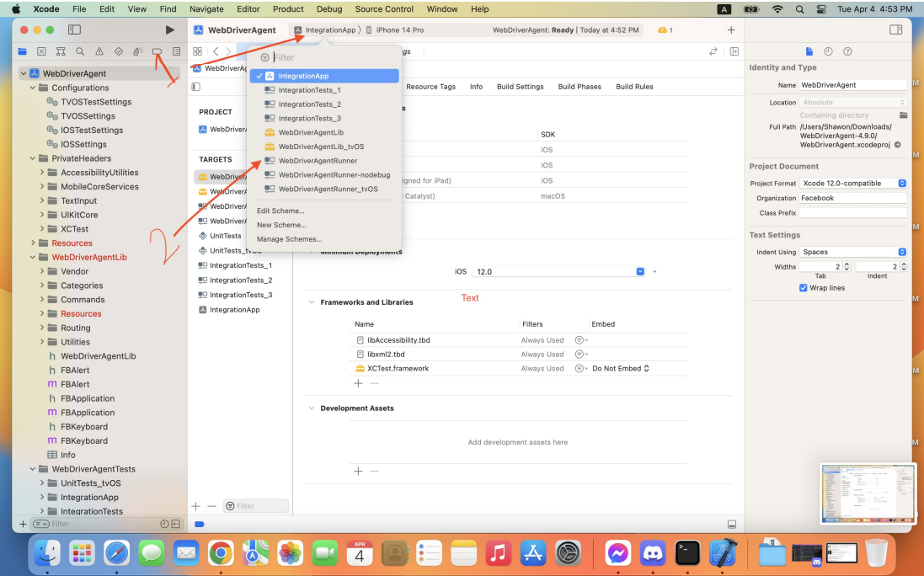Open Discord from the Dock
This screenshot has height=576, width=924.
652,553
